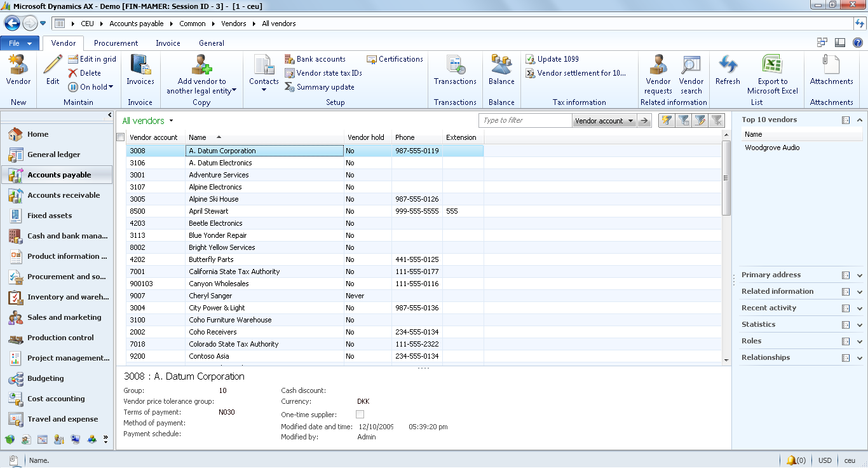This screenshot has width=868, height=468.
Task: Toggle One-time supplier checkbox
Action: (360, 415)
